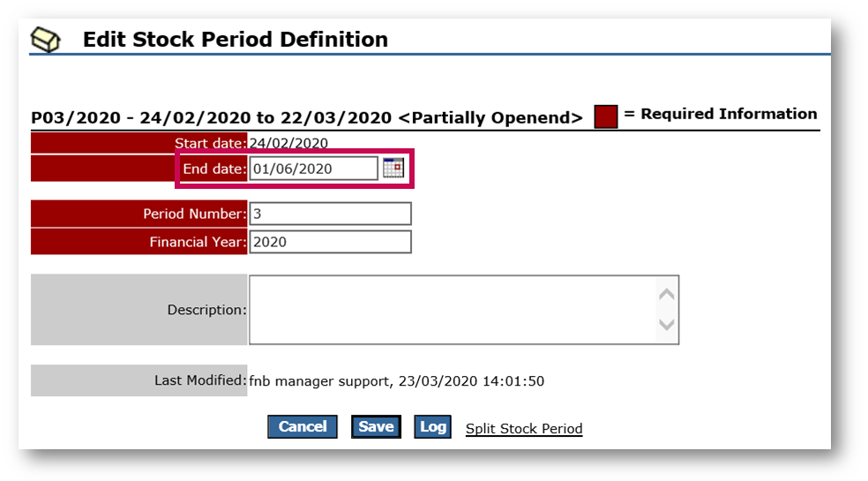Click the stock box icon beside title
The width and height of the screenshot is (868, 481).
tap(45, 40)
